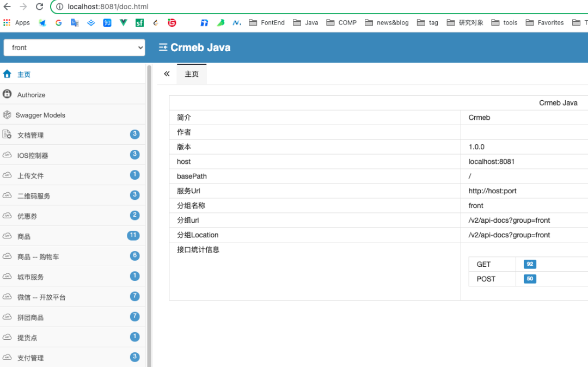Click the cloud icon next to 优惠券

click(7, 216)
